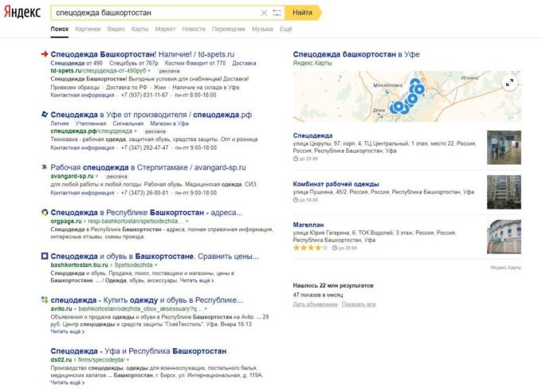542x392 pixels.
Task: Click the orgpage.ru favicon
Action: point(45,212)
